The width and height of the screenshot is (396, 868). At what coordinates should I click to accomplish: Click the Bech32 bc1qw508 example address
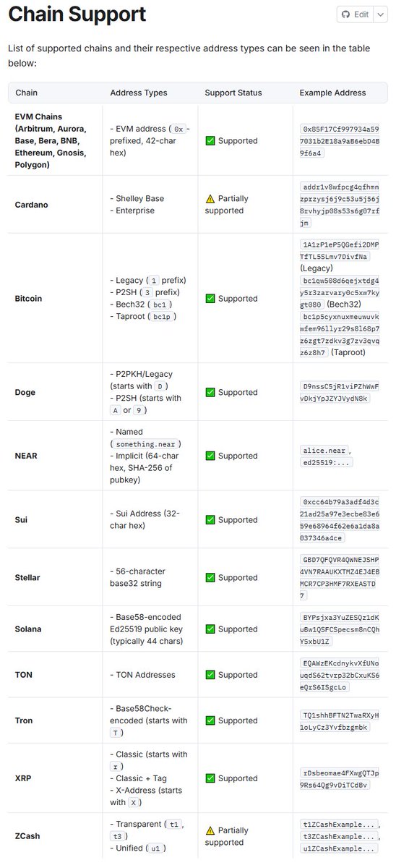click(340, 292)
